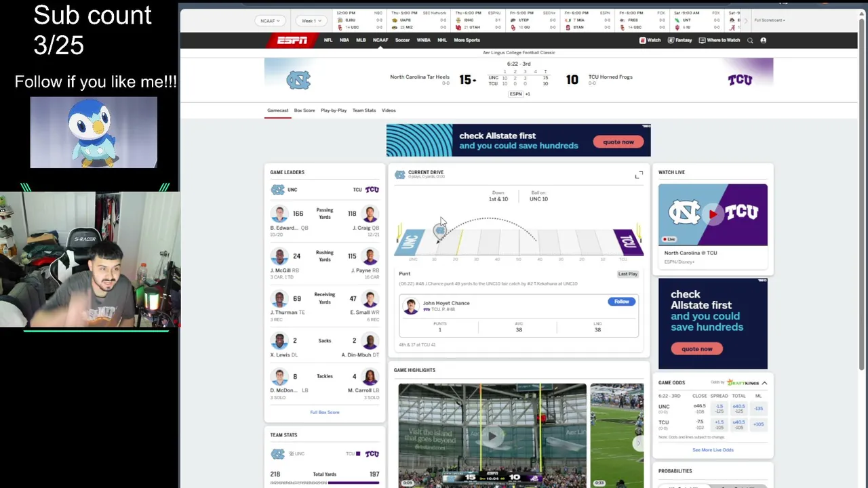This screenshot has height=488, width=868.
Task: Open the Week 1 dropdown in scoreboard strip
Action: (x=310, y=21)
